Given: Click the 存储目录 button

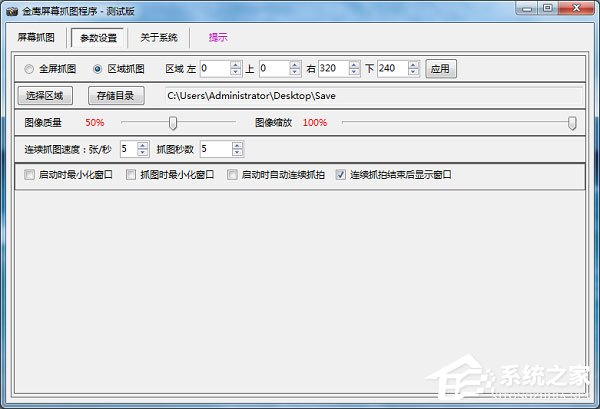Looking at the screenshot, I should tap(116, 96).
